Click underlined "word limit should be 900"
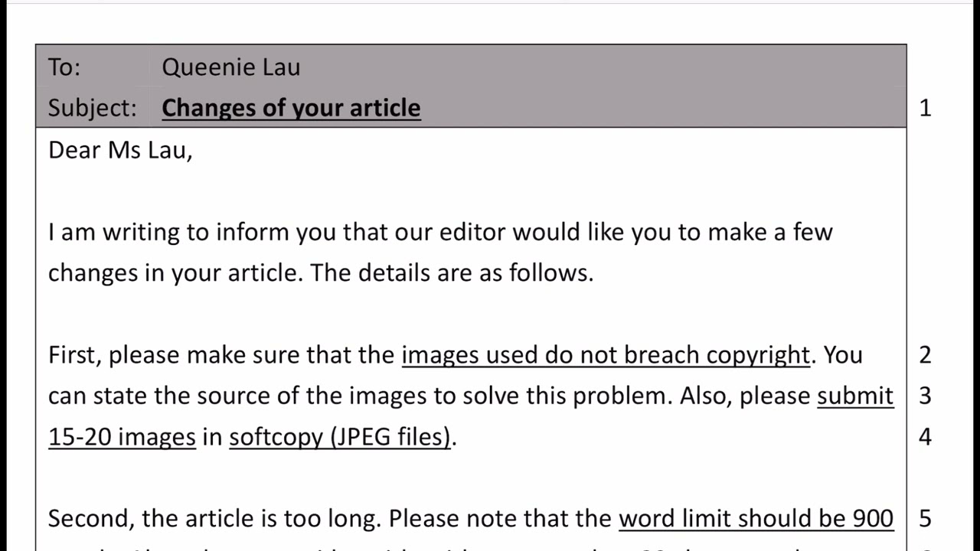 (x=756, y=519)
